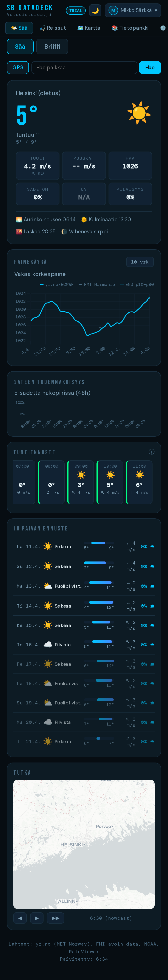Image resolution: width=168 pixels, height=980 pixels.
Task: Play the radar animation
Action: (37, 918)
